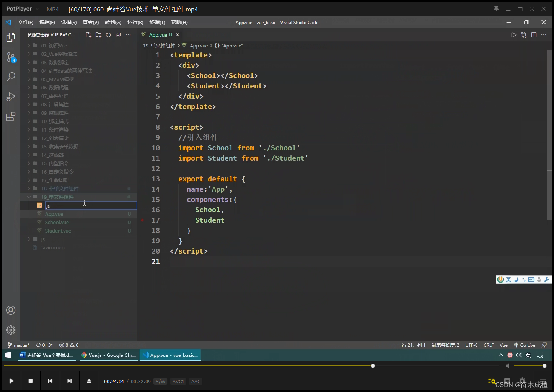Image resolution: width=554 pixels, height=392 pixels.
Task: Run code with editor play icon
Action: (513, 35)
